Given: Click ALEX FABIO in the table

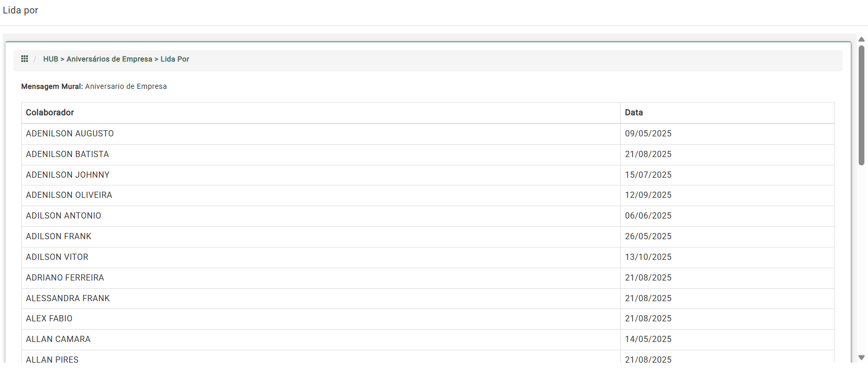Looking at the screenshot, I should 49,319.
